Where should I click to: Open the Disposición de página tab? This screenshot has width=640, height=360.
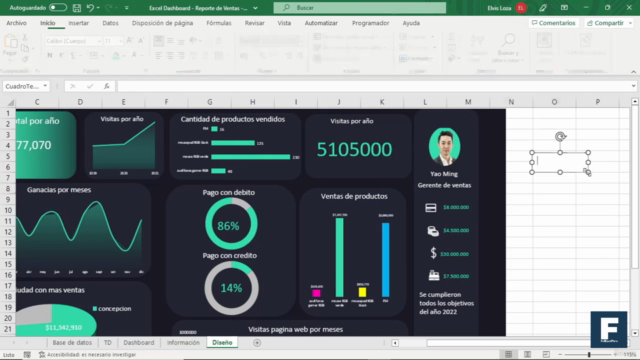[162, 23]
